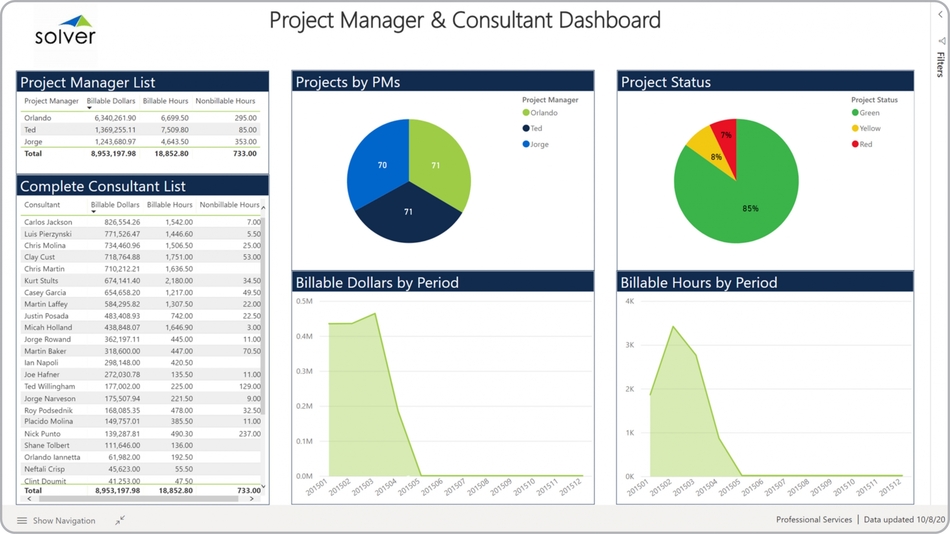The height and width of the screenshot is (534, 950).
Task: Click the Jorge legend marker
Action: 526,145
